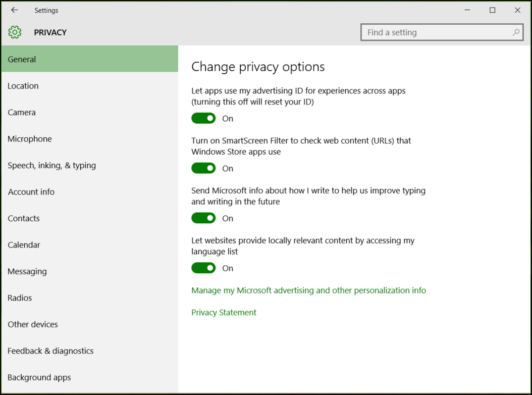Viewport: 532px width, 395px height.
Task: Select Calendar in the privacy sidebar
Action: coord(24,244)
